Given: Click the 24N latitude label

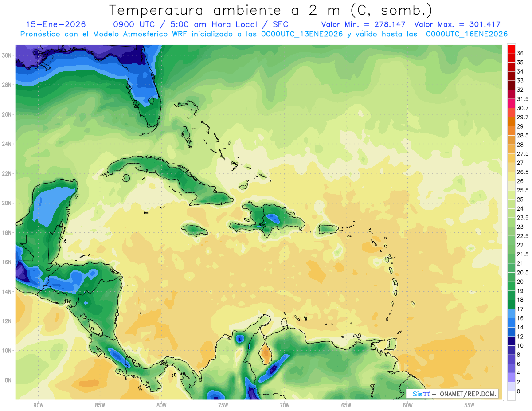Looking at the screenshot, I should (7, 144).
